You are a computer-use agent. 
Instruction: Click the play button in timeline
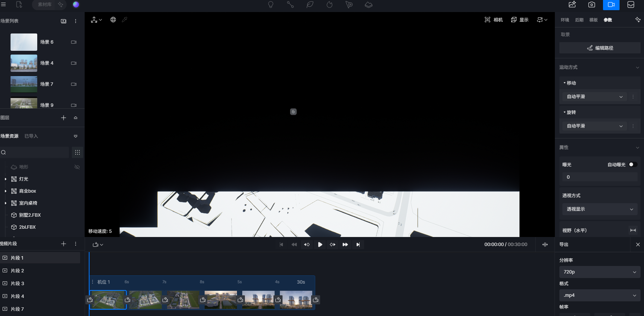[320, 245]
